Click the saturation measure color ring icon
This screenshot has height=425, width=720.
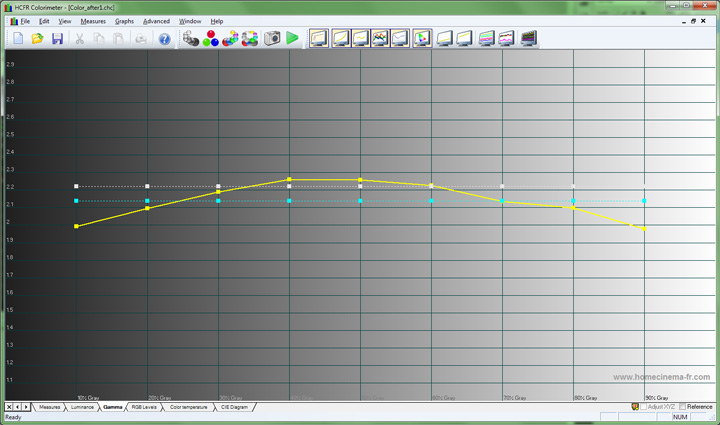pyautogui.click(x=250, y=39)
